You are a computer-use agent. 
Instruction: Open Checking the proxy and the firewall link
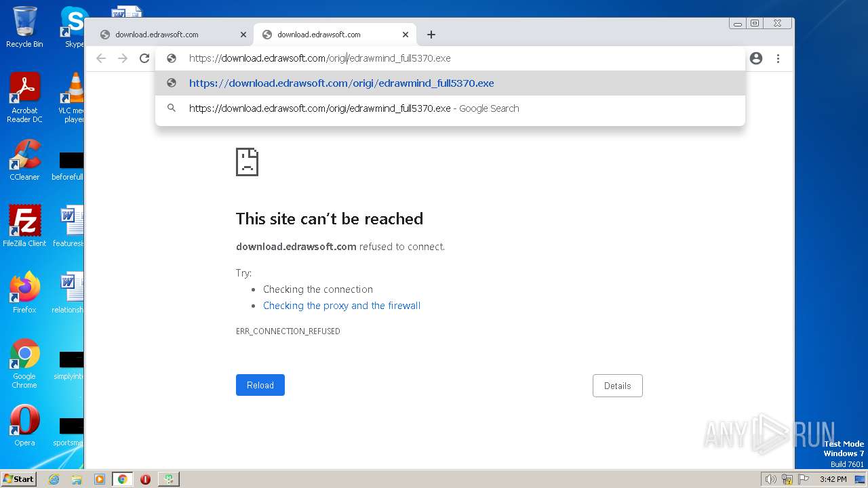[x=342, y=306]
